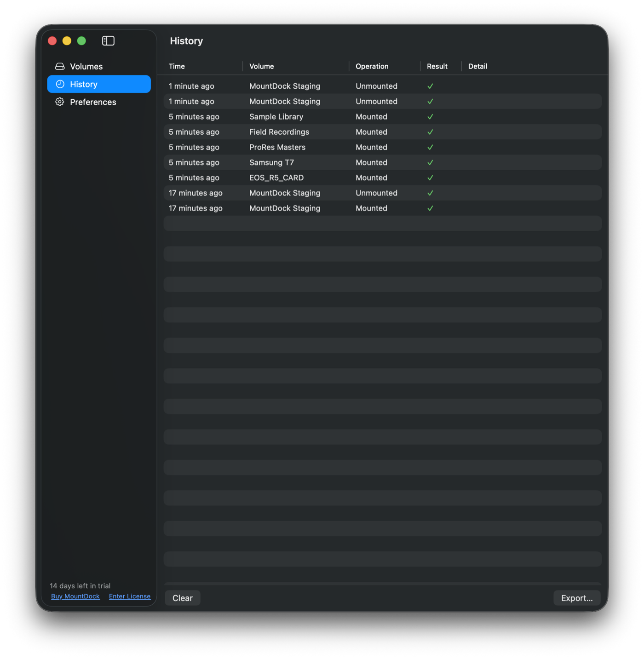Toggle the sidebar visibility icon
Viewport: 644px width, 659px height.
[108, 41]
